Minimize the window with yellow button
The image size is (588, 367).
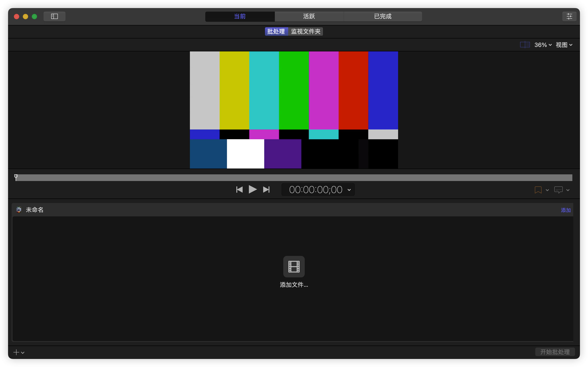pyautogui.click(x=25, y=17)
